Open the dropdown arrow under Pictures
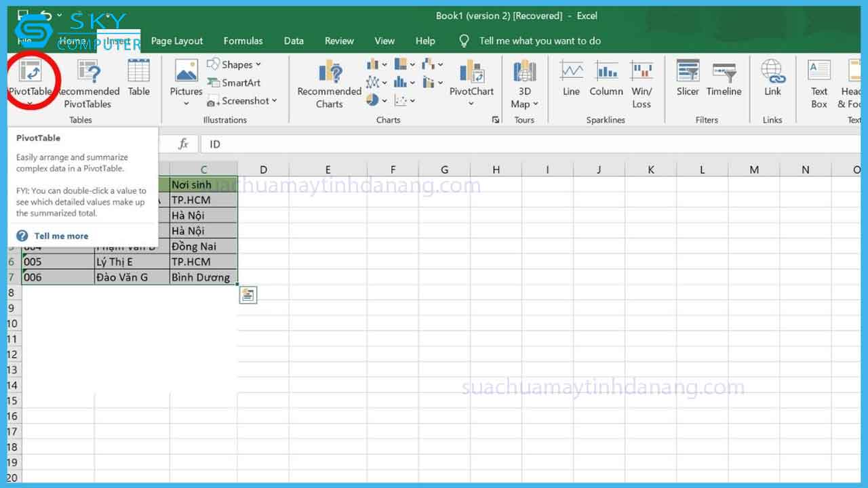 pos(186,104)
